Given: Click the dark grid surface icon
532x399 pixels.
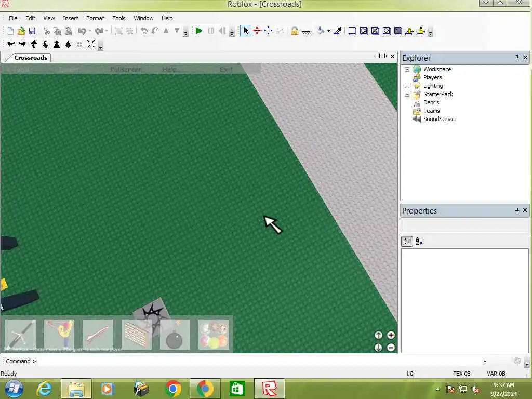Looking at the screenshot, I should click(x=398, y=31).
